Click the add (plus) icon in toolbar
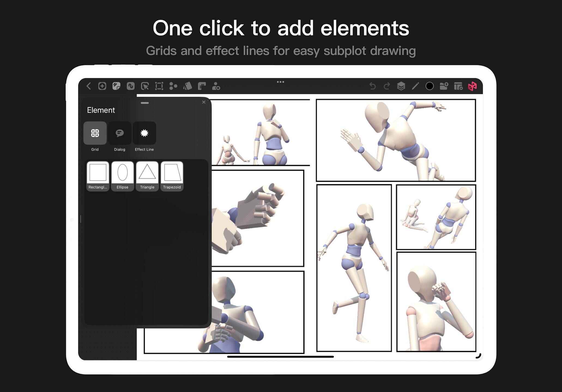This screenshot has width=562, height=392. [102, 86]
